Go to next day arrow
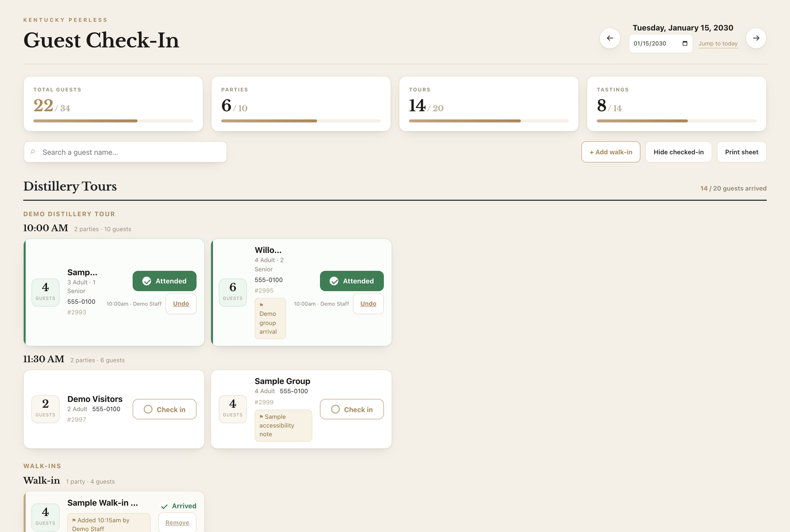Screen dimensions: 790x532 pyautogui.click(x=756, y=38)
